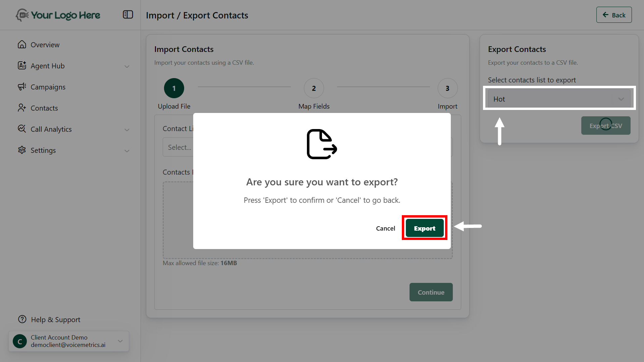644x362 pixels.
Task: Expand the Call Analytics submenu chevron
Action: tap(127, 130)
